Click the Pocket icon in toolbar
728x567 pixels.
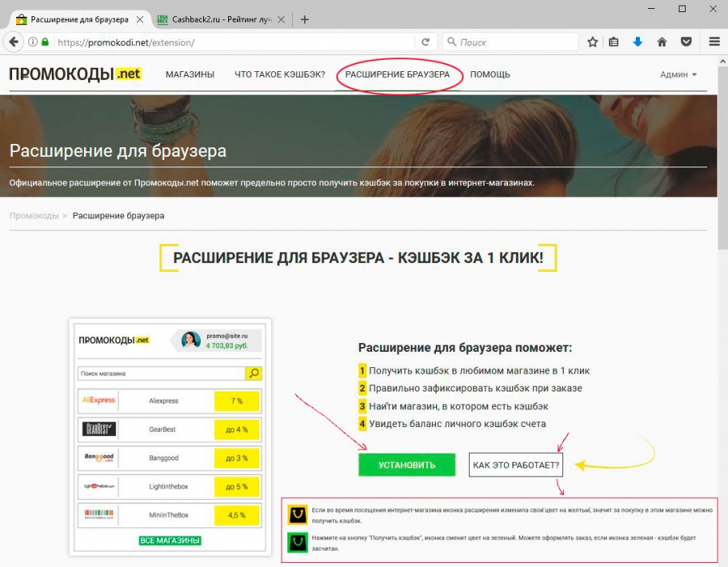coord(686,42)
